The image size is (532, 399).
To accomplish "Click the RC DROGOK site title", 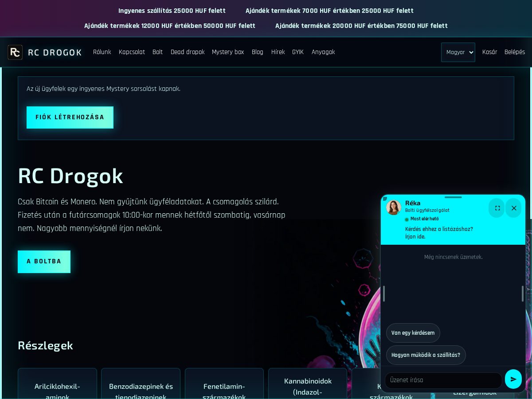I will pyautogui.click(x=55, y=53).
